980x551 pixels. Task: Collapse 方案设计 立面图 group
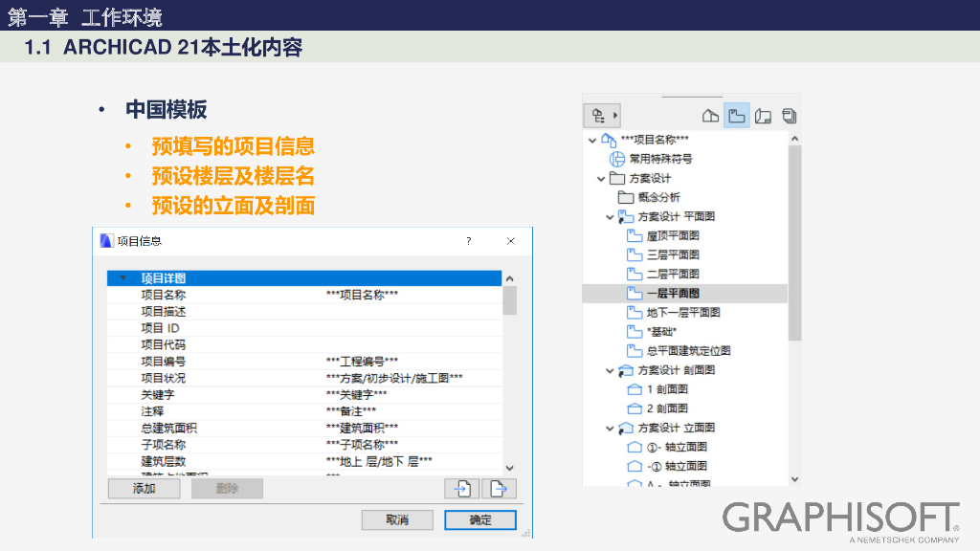pos(610,429)
